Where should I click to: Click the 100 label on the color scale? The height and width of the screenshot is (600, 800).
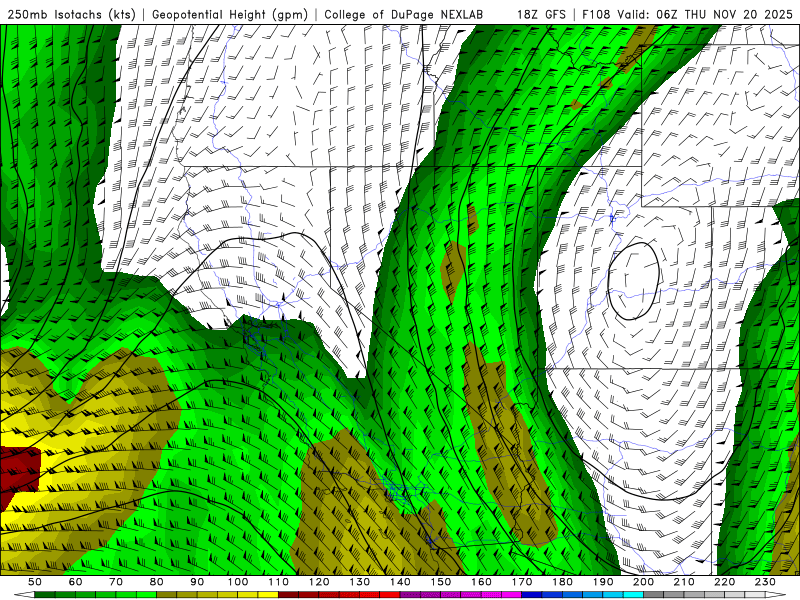238,582
